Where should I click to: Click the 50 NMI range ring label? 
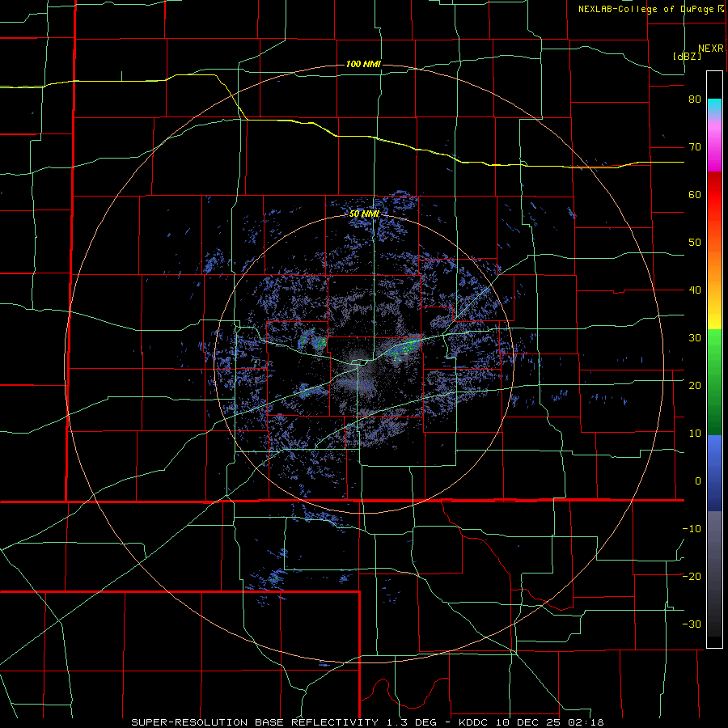(364, 214)
